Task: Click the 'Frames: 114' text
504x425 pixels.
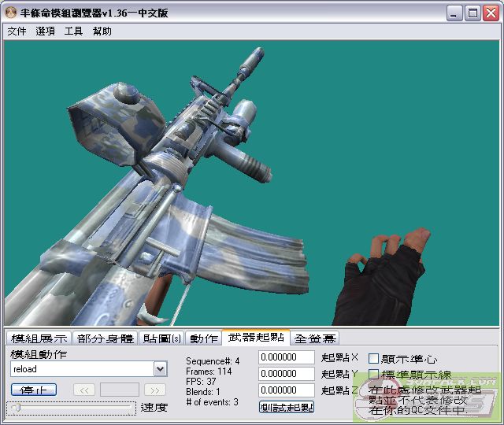Action: pyautogui.click(x=209, y=371)
